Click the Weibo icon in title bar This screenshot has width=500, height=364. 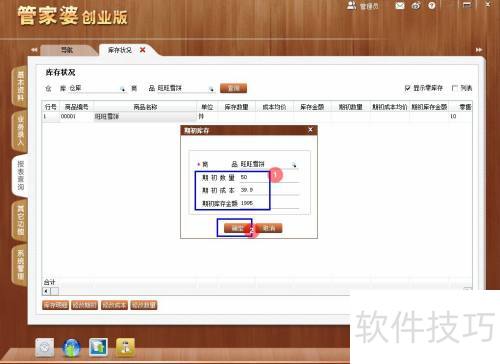(416, 6)
